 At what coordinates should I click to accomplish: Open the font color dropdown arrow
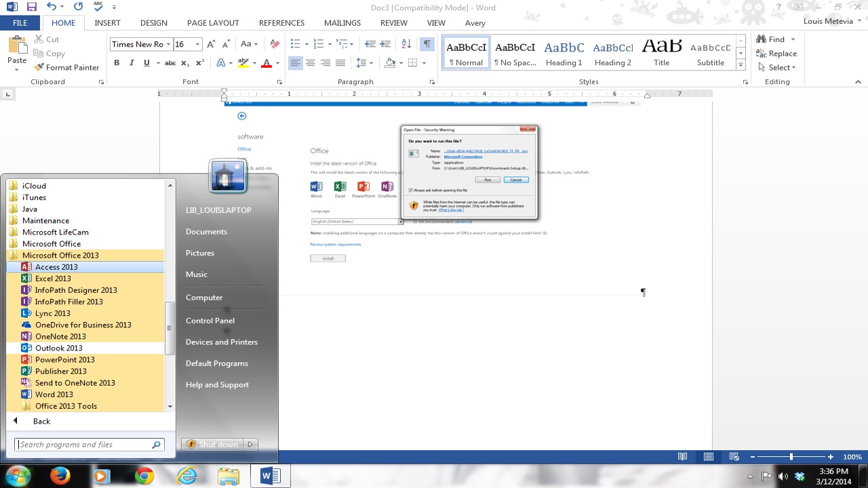click(x=277, y=63)
